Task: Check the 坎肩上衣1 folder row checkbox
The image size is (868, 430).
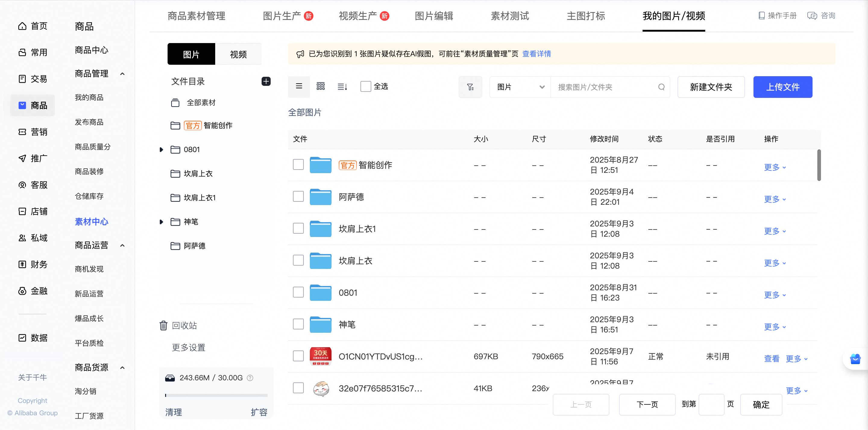Action: pos(298,228)
